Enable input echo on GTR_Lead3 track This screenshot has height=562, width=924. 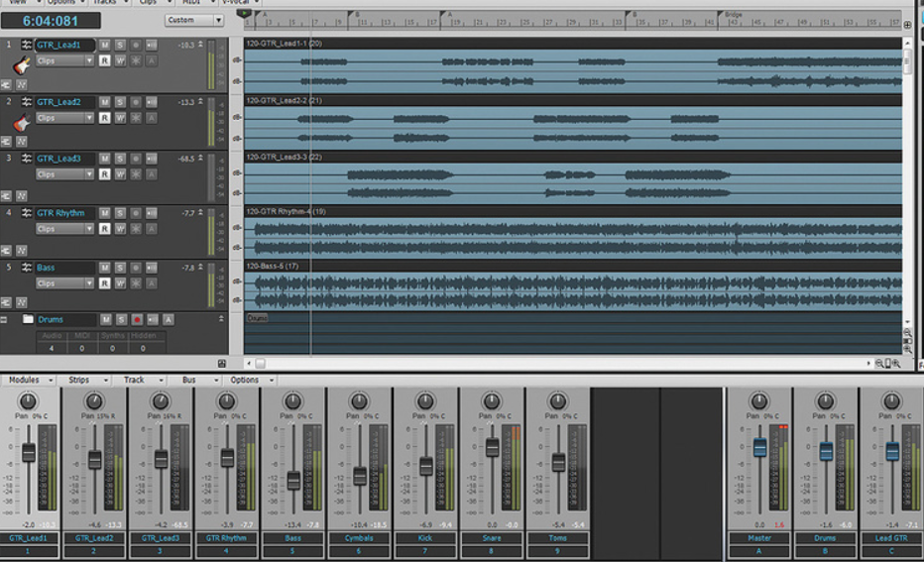[x=152, y=159]
